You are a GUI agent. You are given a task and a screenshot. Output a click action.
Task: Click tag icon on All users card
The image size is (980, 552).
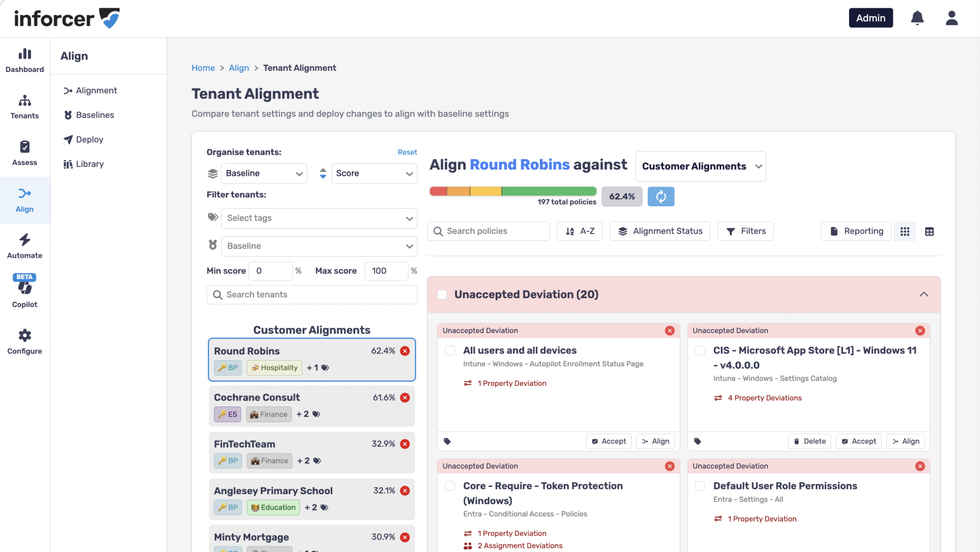(x=447, y=441)
